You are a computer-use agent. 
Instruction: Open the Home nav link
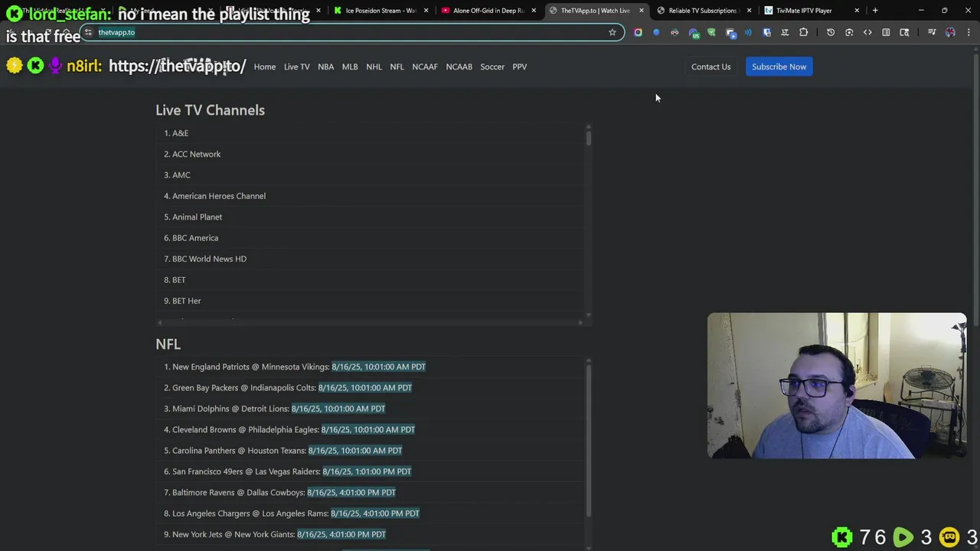tap(264, 67)
